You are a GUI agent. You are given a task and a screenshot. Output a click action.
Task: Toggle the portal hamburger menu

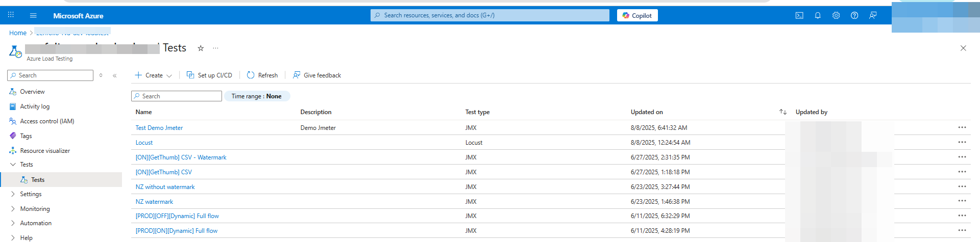click(33, 15)
